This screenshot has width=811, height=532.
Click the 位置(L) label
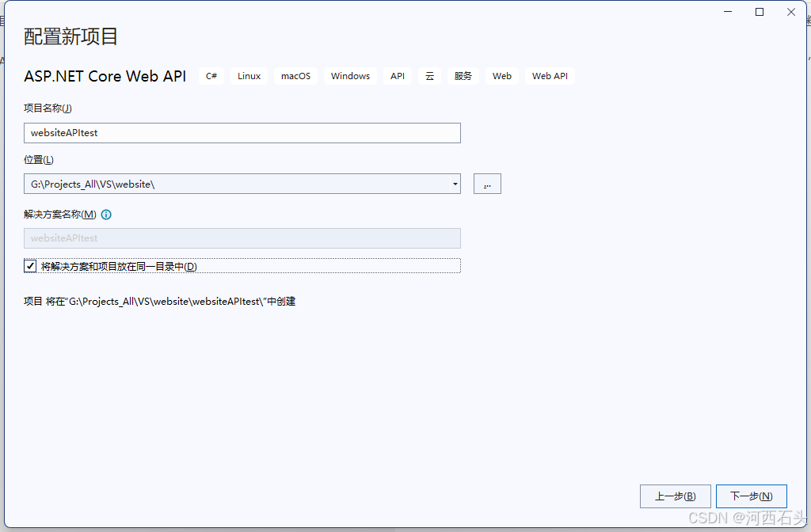(39, 160)
